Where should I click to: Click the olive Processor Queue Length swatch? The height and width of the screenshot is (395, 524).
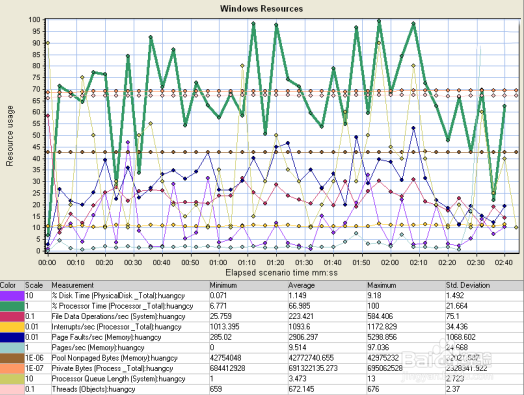(x=12, y=379)
